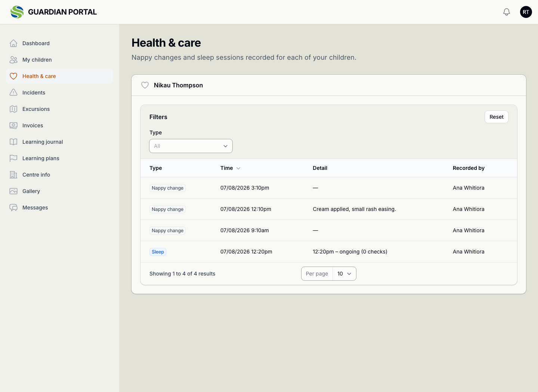The image size is (538, 392).
Task: Click the time 07/08/2026 12:20pm
Action: (246, 252)
